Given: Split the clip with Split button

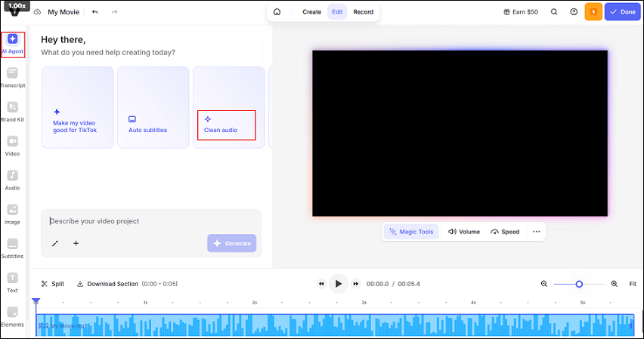Looking at the screenshot, I should [53, 284].
